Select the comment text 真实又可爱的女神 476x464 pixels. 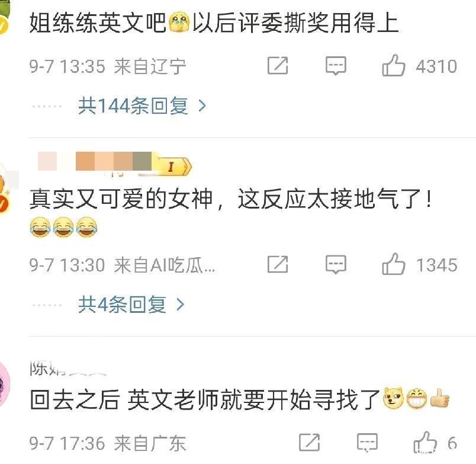(x=121, y=199)
